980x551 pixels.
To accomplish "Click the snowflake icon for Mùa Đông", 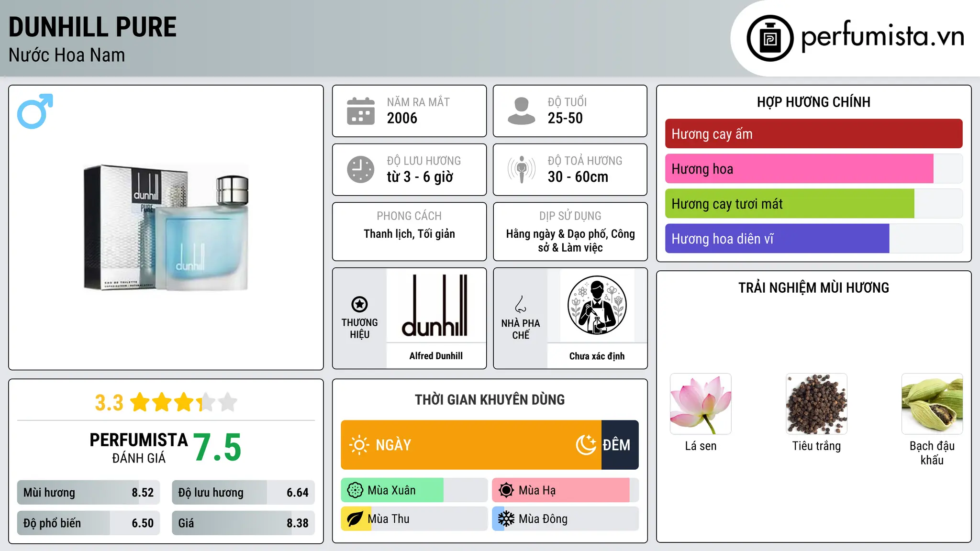I will (506, 519).
